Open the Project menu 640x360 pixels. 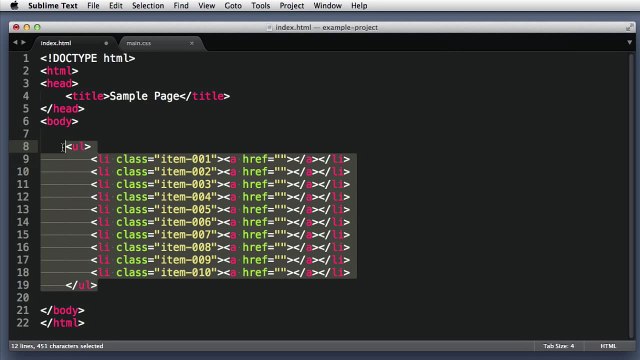pos(291,6)
